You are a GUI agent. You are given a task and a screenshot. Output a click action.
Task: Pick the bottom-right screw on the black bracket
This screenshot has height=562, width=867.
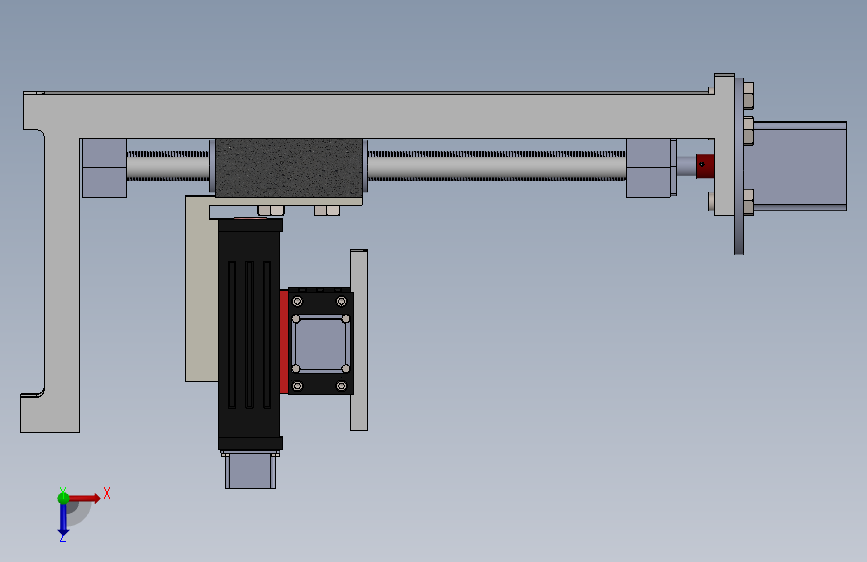pyautogui.click(x=341, y=386)
